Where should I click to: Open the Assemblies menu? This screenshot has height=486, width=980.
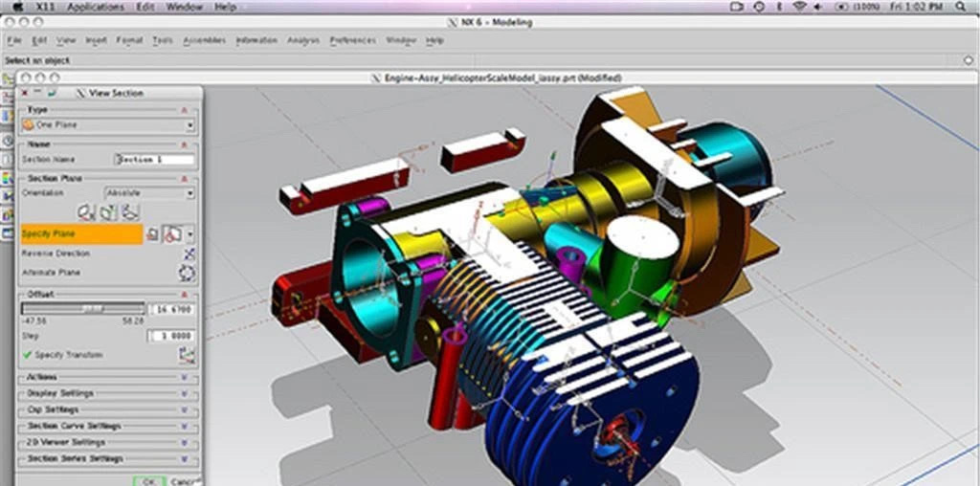[x=205, y=40]
